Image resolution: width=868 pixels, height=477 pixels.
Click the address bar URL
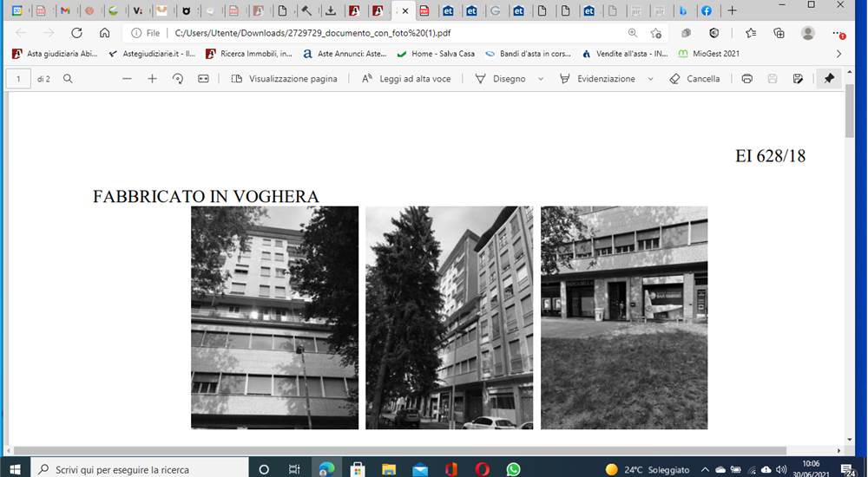pyautogui.click(x=312, y=33)
